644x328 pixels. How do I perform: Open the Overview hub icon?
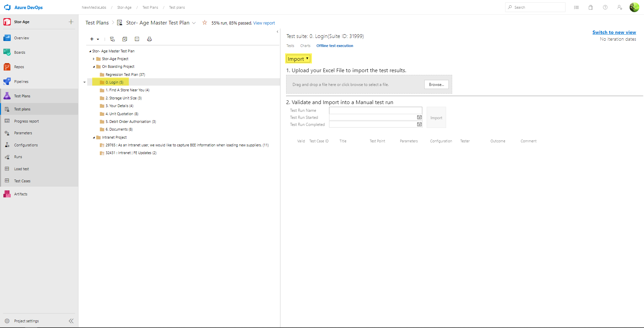(x=7, y=38)
